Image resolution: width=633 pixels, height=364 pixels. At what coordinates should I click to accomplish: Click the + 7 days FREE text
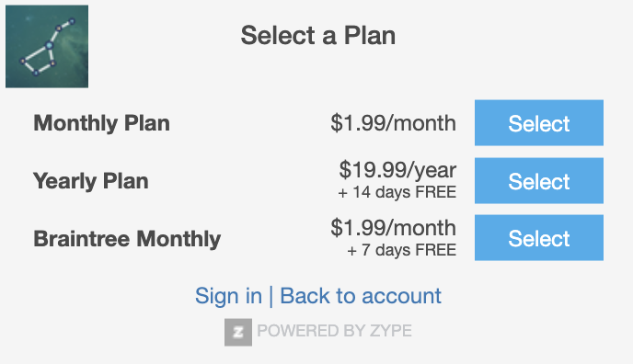[x=402, y=250]
